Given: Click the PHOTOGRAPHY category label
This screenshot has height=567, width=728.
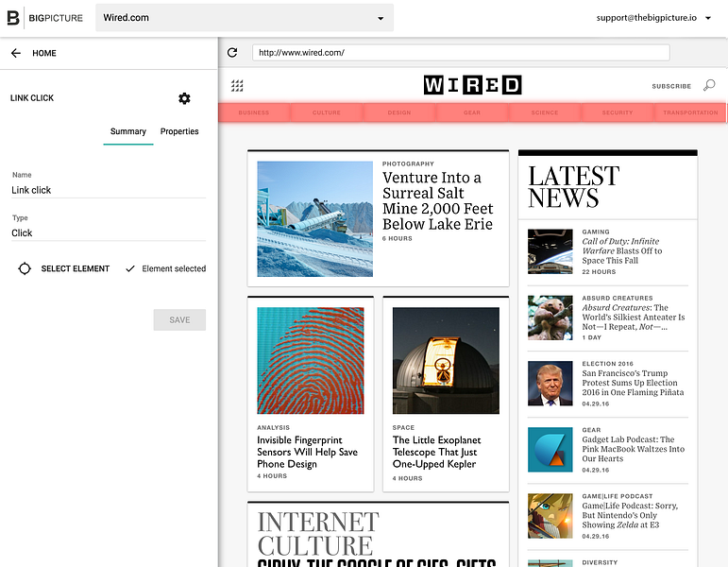Looking at the screenshot, I should tap(408, 163).
